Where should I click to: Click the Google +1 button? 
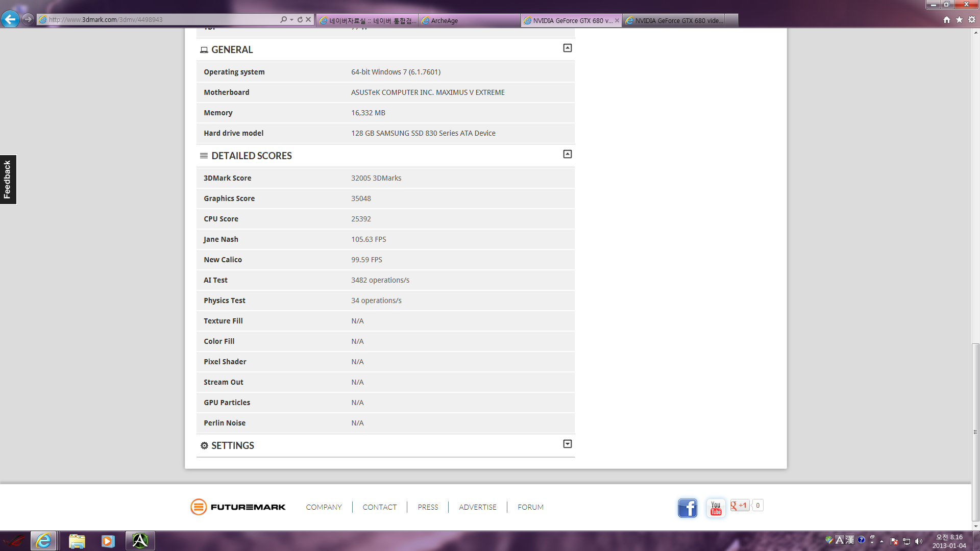(x=740, y=506)
